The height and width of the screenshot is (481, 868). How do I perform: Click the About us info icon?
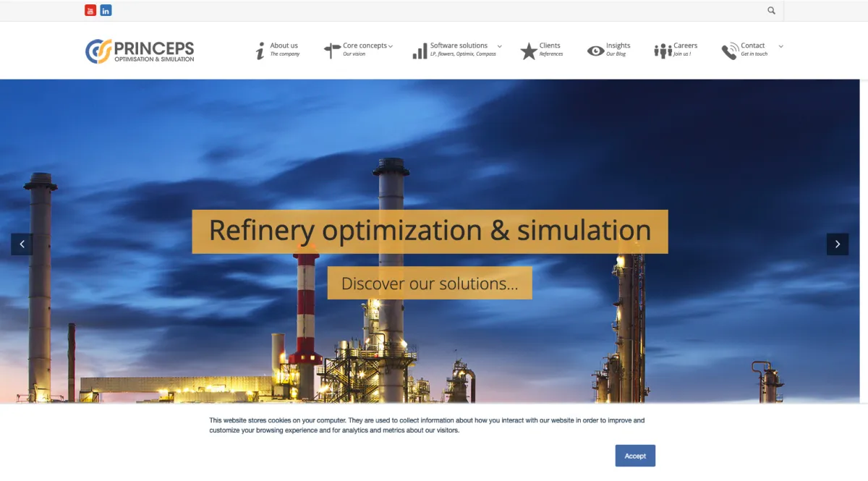point(260,51)
